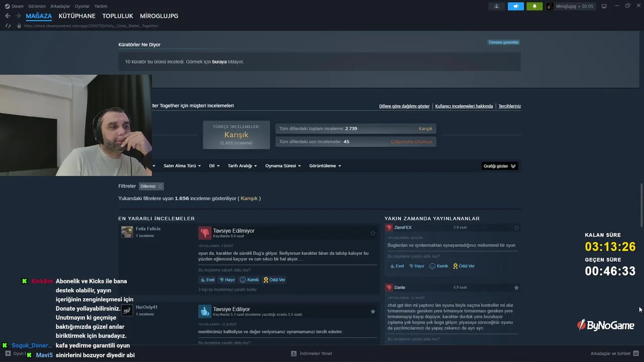Viewport: 644px width, 362px height.
Task: Open the Görüntüleme dropdown
Action: [x=325, y=166]
